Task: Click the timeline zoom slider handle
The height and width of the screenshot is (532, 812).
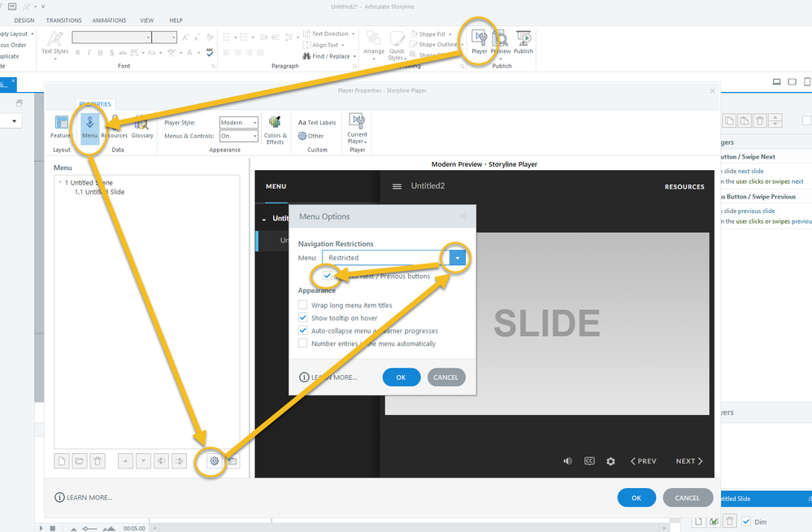Action: (86, 529)
